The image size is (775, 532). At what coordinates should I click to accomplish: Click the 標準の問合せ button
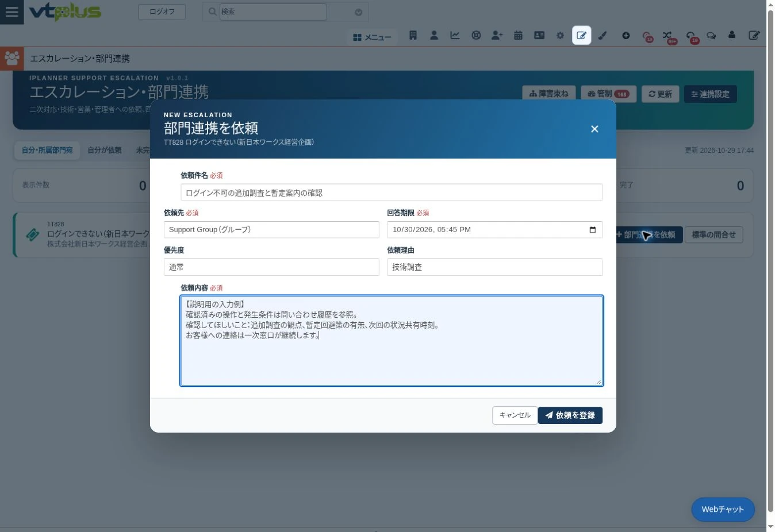(713, 235)
